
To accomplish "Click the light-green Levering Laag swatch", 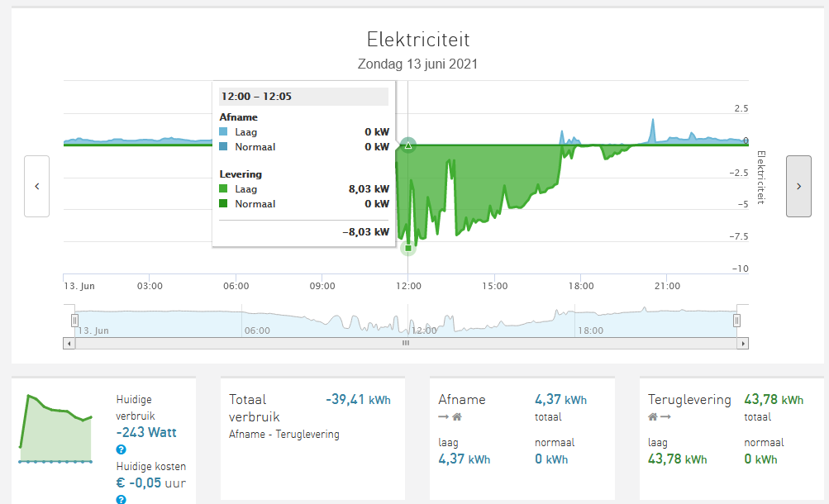I will pyautogui.click(x=224, y=189).
